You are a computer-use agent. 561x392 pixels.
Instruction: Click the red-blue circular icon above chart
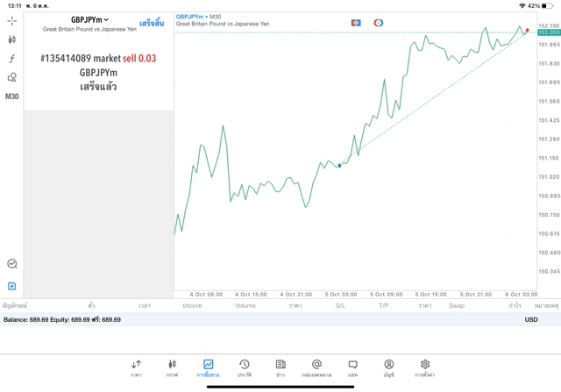tap(379, 22)
